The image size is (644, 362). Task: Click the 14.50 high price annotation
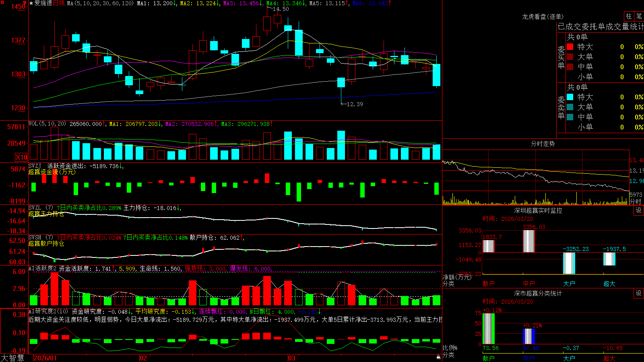coord(281,9)
